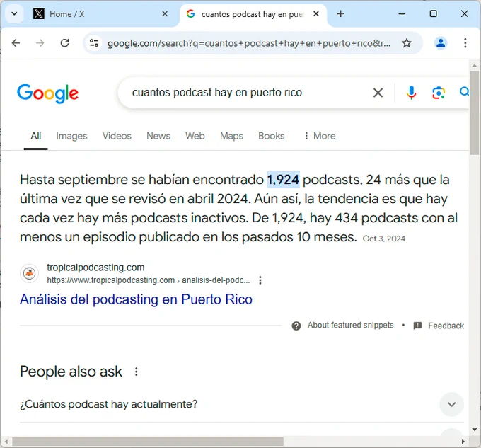This screenshot has width=481, height=448.
Task: Switch to News results tab
Action: tap(158, 136)
